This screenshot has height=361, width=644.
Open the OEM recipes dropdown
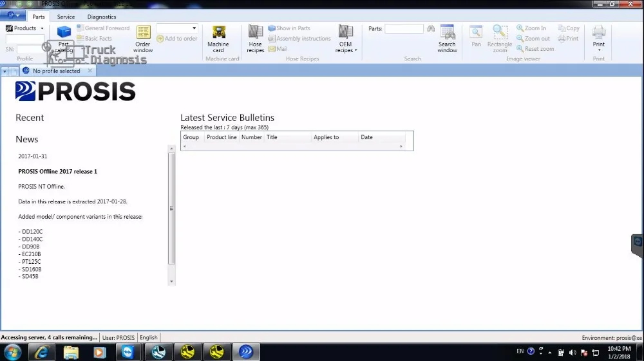345,39
